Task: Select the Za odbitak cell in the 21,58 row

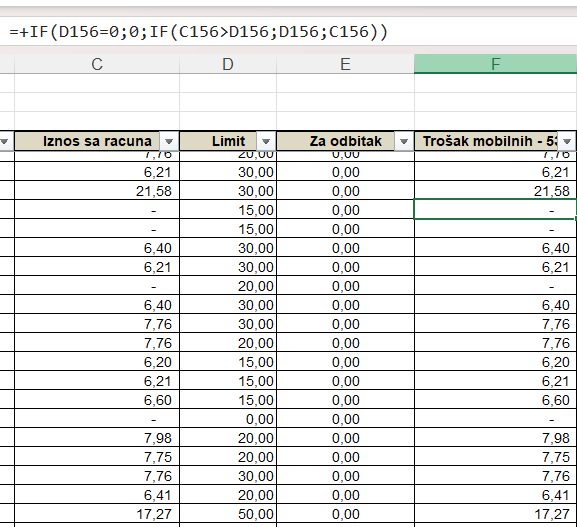Action: (x=345, y=191)
